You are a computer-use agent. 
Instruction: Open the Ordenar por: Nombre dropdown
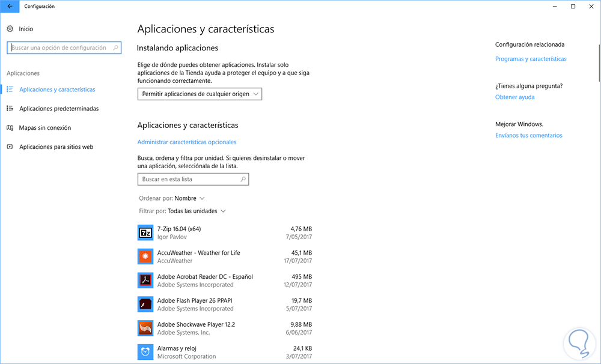tap(172, 198)
